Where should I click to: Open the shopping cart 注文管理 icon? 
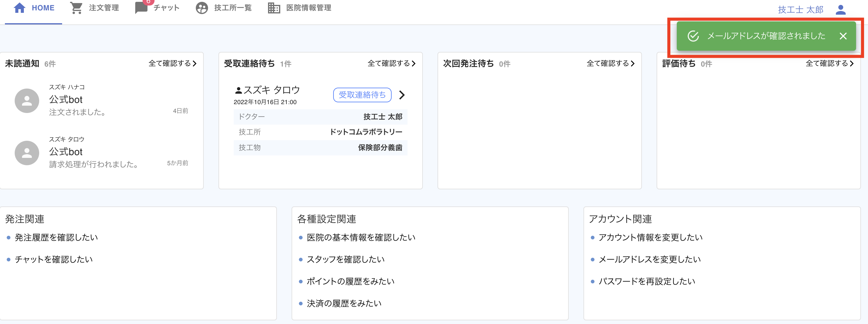point(76,8)
